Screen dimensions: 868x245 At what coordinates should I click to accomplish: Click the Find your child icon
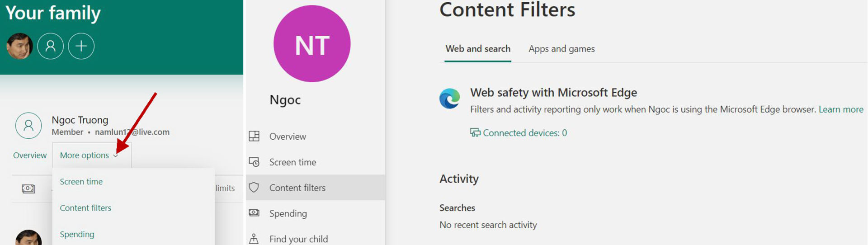255,239
